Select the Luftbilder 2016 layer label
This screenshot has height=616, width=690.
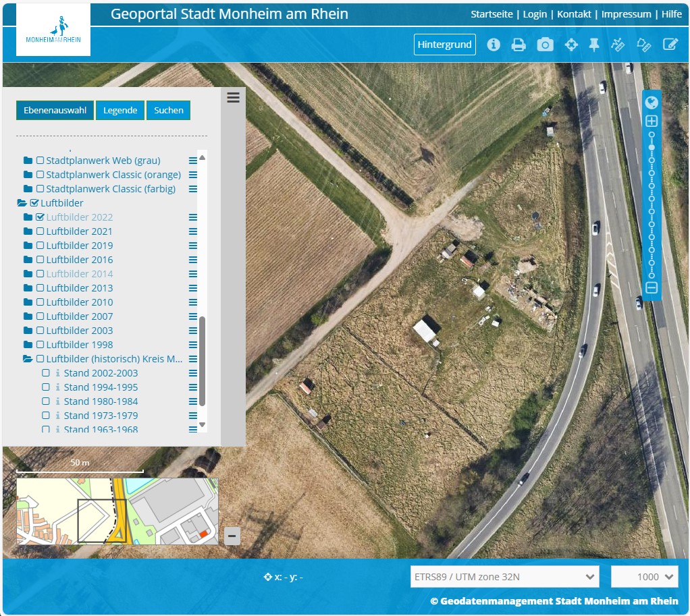[80, 259]
